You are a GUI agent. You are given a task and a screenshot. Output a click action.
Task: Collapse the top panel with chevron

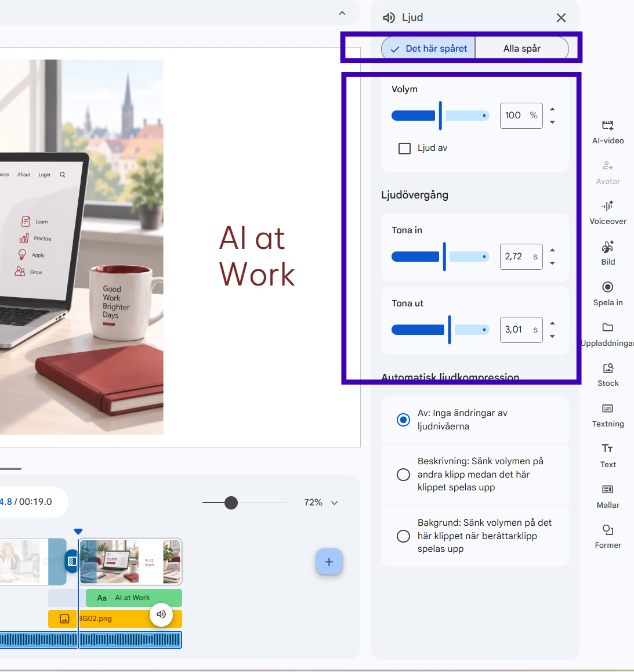(x=342, y=13)
